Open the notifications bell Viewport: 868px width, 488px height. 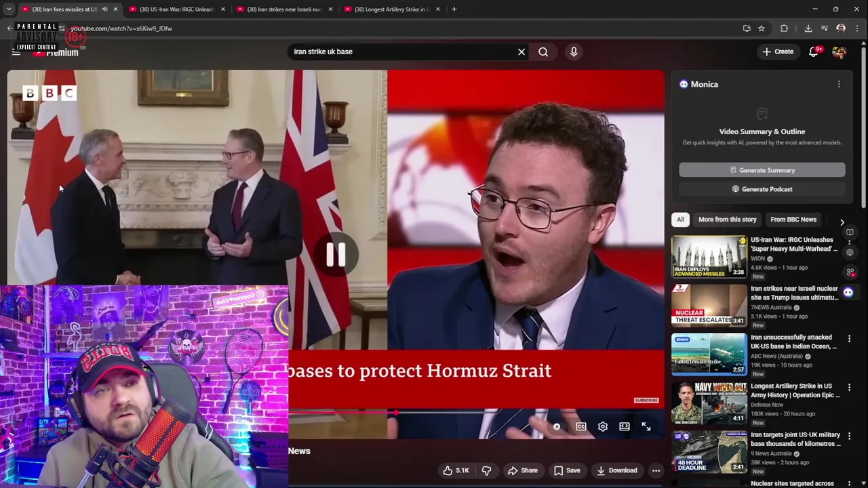click(x=814, y=52)
